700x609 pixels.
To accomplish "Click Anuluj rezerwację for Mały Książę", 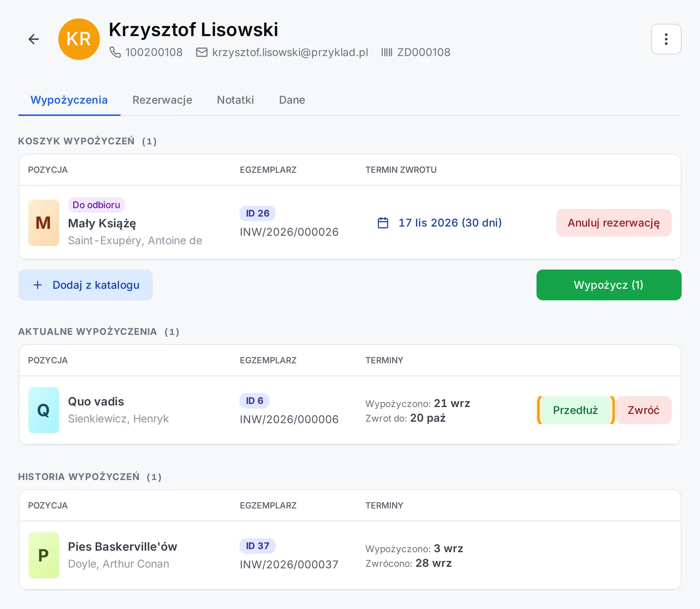I will [614, 223].
